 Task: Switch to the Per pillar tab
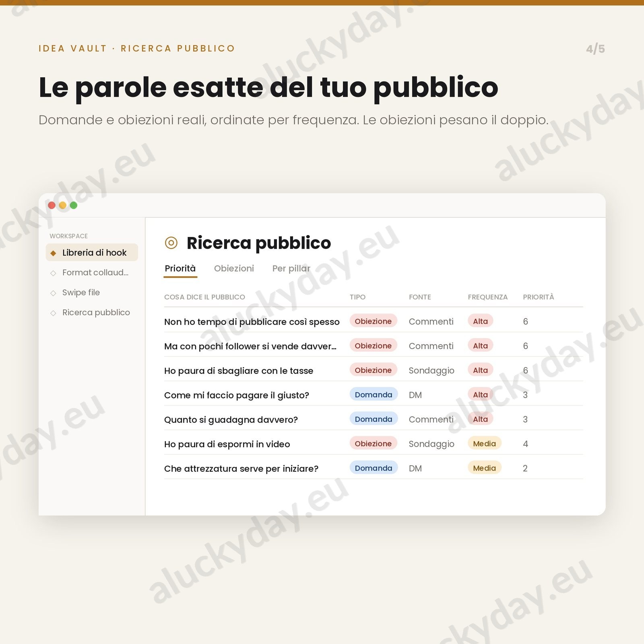(291, 268)
